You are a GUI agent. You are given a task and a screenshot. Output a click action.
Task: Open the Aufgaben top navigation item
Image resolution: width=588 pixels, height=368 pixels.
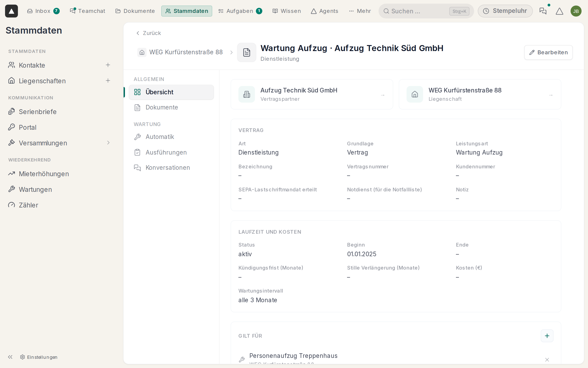click(x=240, y=11)
